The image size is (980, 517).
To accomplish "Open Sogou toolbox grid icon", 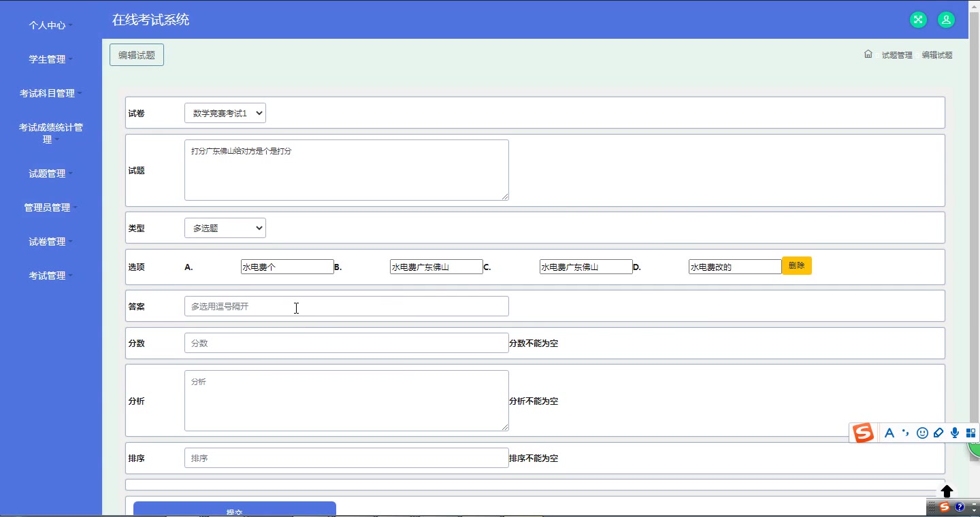I will click(x=971, y=433).
